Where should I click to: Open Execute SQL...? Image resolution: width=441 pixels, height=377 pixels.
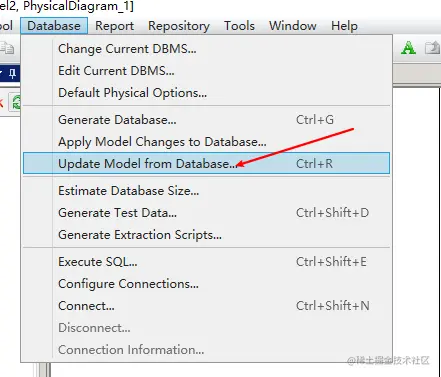(x=206, y=262)
